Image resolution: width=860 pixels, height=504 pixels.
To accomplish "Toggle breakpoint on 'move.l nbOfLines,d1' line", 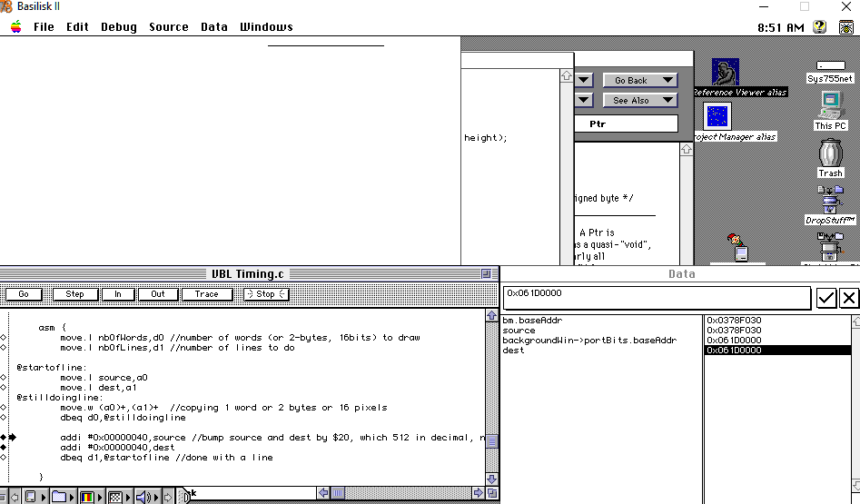I will coord(4,348).
